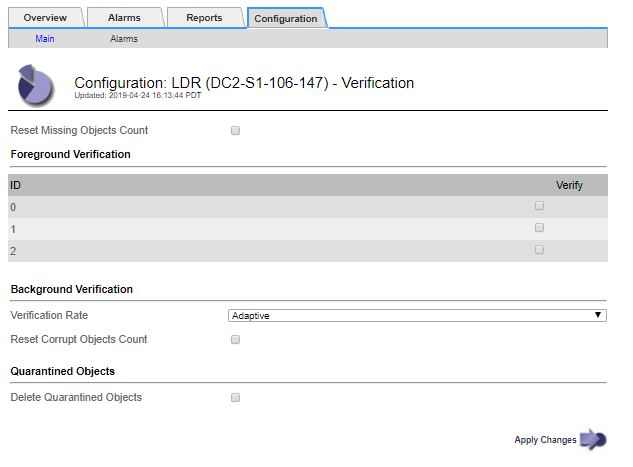Enable Delete Quarantined Objects checkbox
Screen dimensions: 633x467
coord(236,398)
